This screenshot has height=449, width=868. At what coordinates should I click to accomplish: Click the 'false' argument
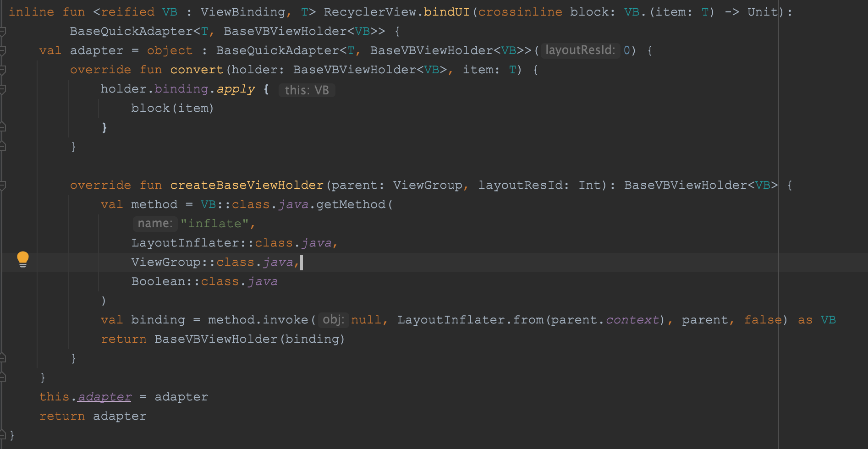click(763, 320)
